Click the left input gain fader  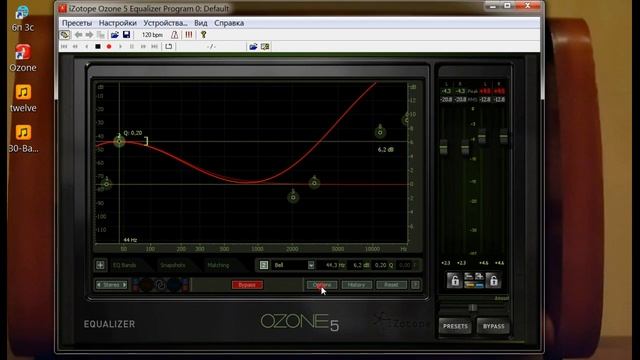[443, 147]
